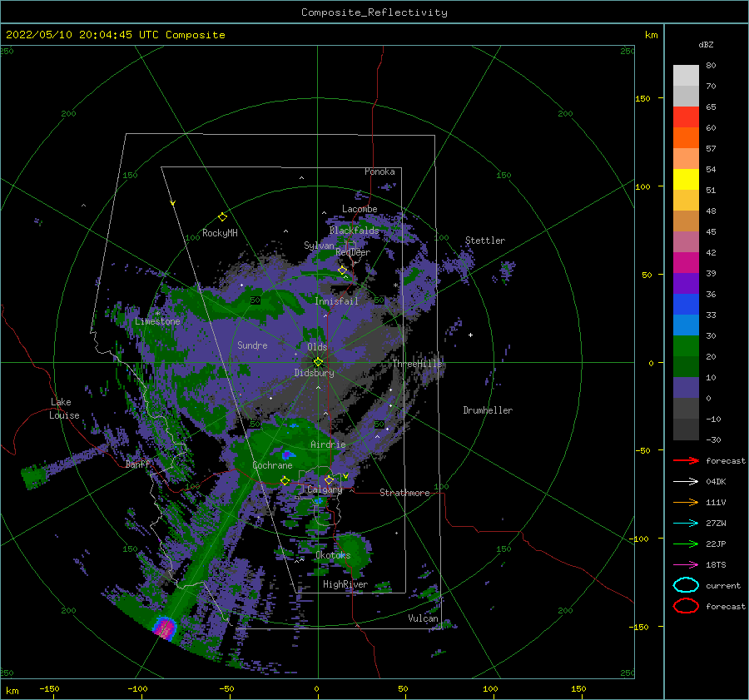Click the cyan current ellipse icon
Viewport: 749px width, 700px height.
click(686, 585)
